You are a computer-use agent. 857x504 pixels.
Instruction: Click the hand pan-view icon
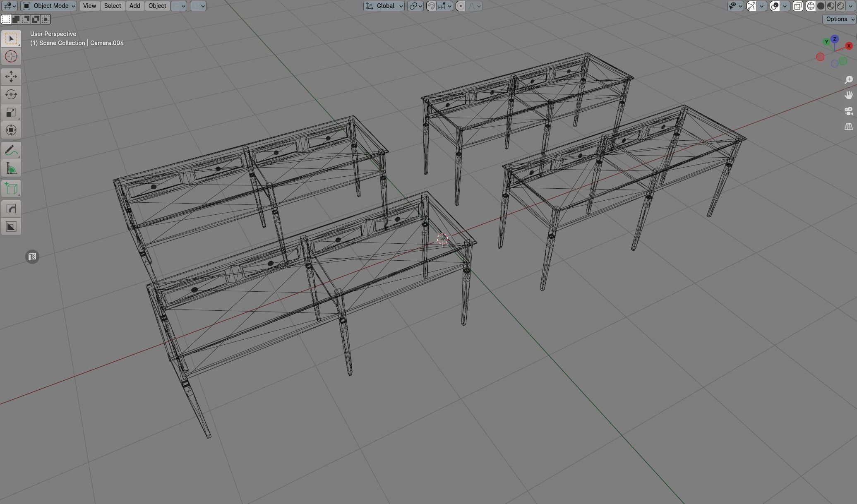click(x=849, y=96)
